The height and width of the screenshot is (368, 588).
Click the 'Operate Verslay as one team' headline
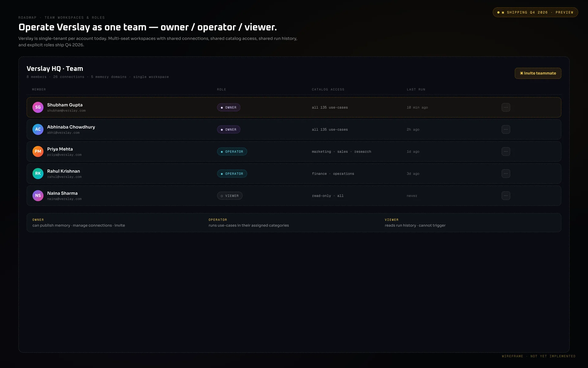point(148,27)
